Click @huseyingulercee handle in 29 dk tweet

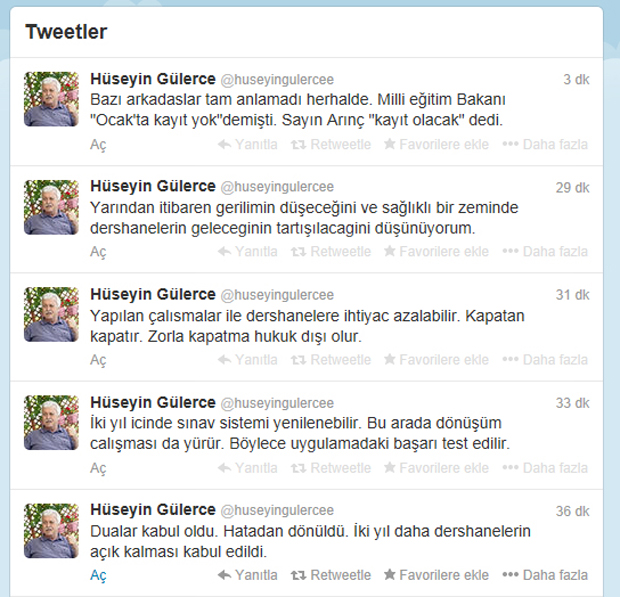tap(277, 187)
